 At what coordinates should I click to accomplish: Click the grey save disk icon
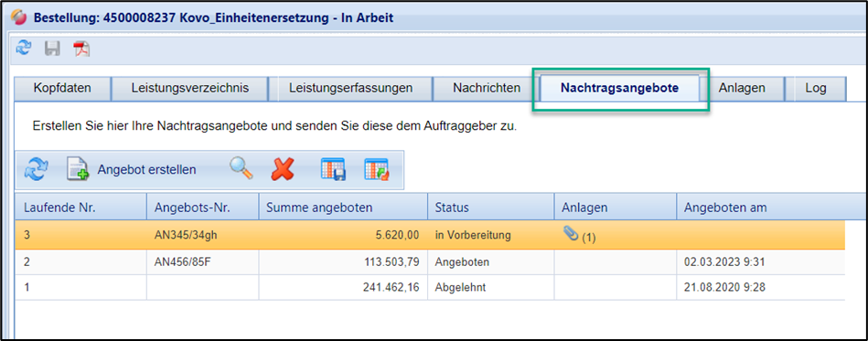click(x=52, y=48)
